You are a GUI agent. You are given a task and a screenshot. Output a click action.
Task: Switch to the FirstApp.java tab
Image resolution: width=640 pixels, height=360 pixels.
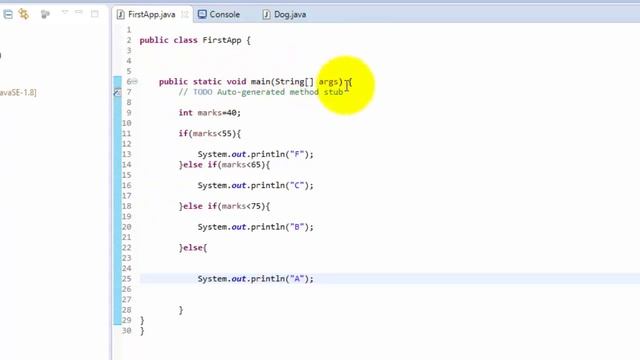151,14
